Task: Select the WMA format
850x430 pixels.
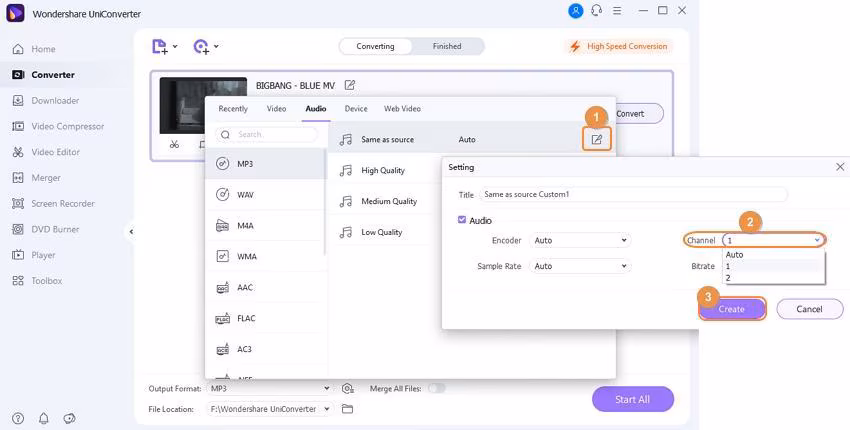Action: [x=266, y=256]
